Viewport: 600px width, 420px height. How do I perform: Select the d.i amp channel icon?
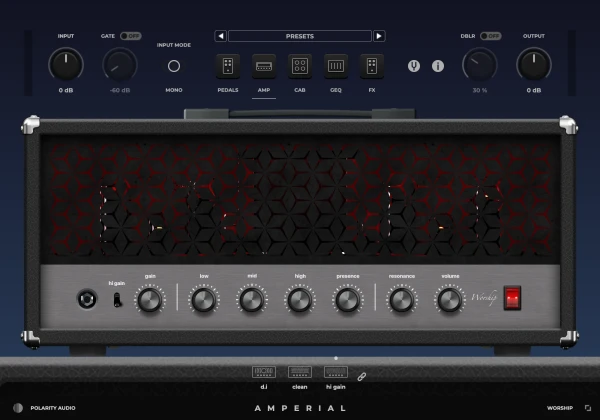click(264, 372)
